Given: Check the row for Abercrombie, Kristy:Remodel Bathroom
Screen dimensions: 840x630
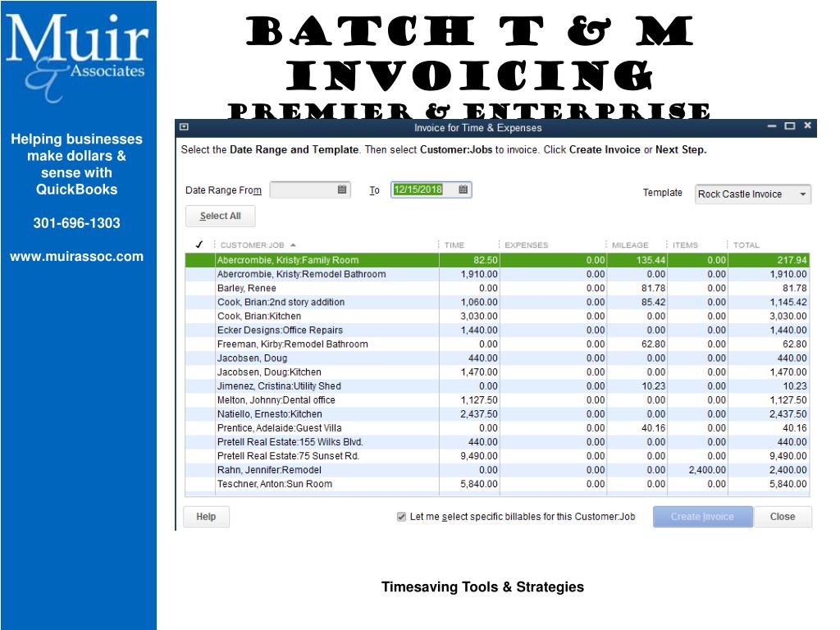Looking at the screenshot, I should [x=200, y=274].
